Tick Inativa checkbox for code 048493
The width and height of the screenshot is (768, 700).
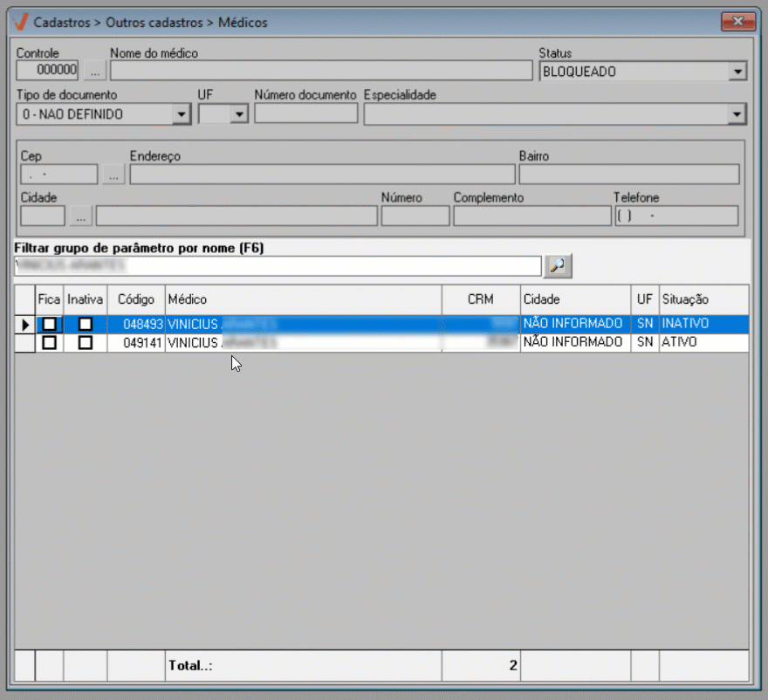(x=85, y=324)
